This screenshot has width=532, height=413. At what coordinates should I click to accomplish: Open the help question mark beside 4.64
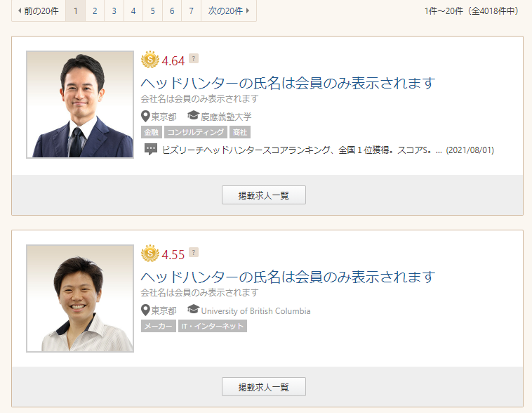click(x=194, y=58)
